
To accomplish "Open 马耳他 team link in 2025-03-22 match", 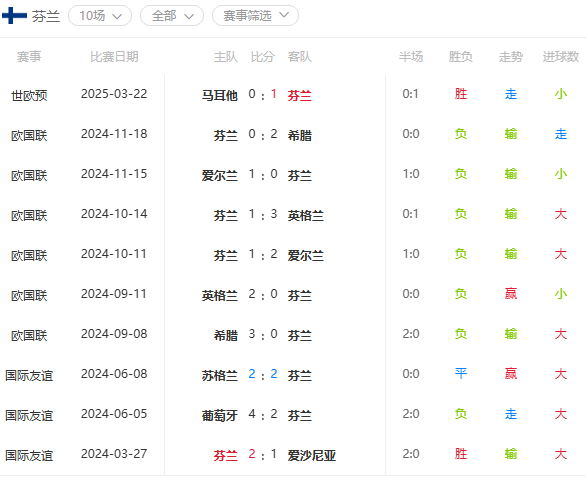I will pos(219,96).
